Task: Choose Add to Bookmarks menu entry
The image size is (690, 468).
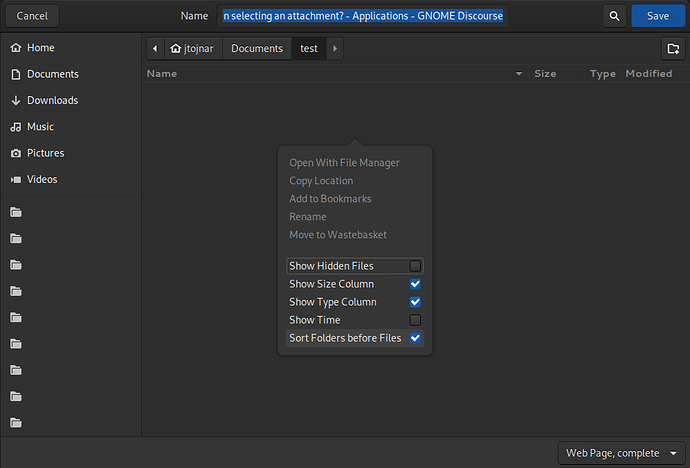Action: tap(330, 199)
